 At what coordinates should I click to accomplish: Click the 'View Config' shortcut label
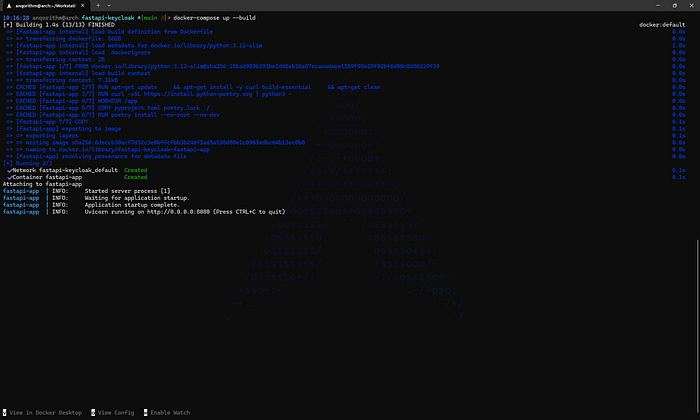tap(112, 413)
